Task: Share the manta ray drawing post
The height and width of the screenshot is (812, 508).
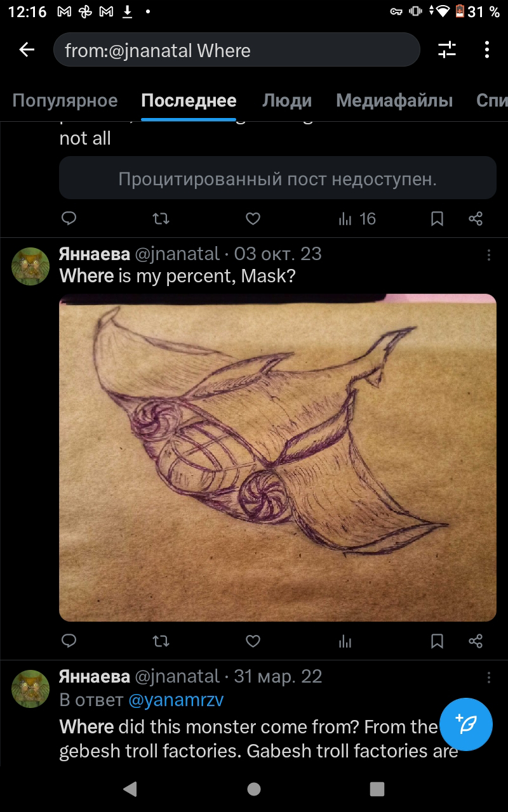Action: 476,641
